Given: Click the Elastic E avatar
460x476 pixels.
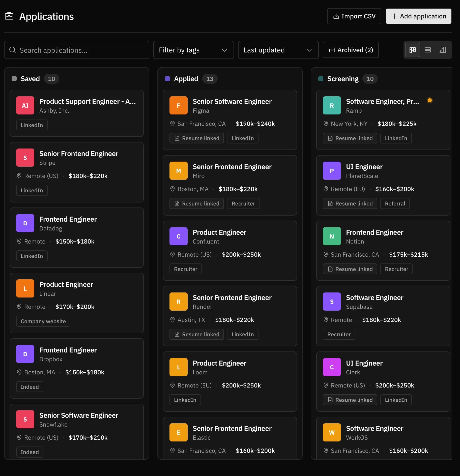Looking at the screenshot, I should (179, 432).
